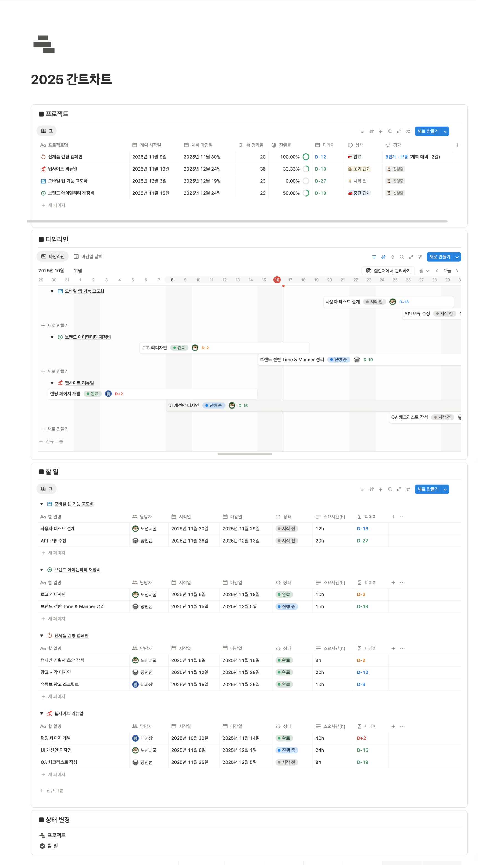Viewport: 504px width, 865px height.
Task: Open the 월 timescale dropdown
Action: pyautogui.click(x=424, y=271)
